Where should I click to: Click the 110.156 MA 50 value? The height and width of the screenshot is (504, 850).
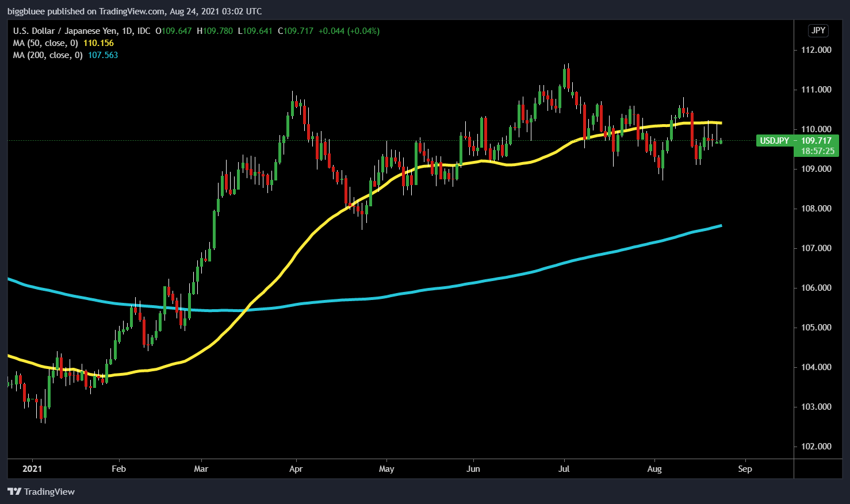tap(98, 43)
